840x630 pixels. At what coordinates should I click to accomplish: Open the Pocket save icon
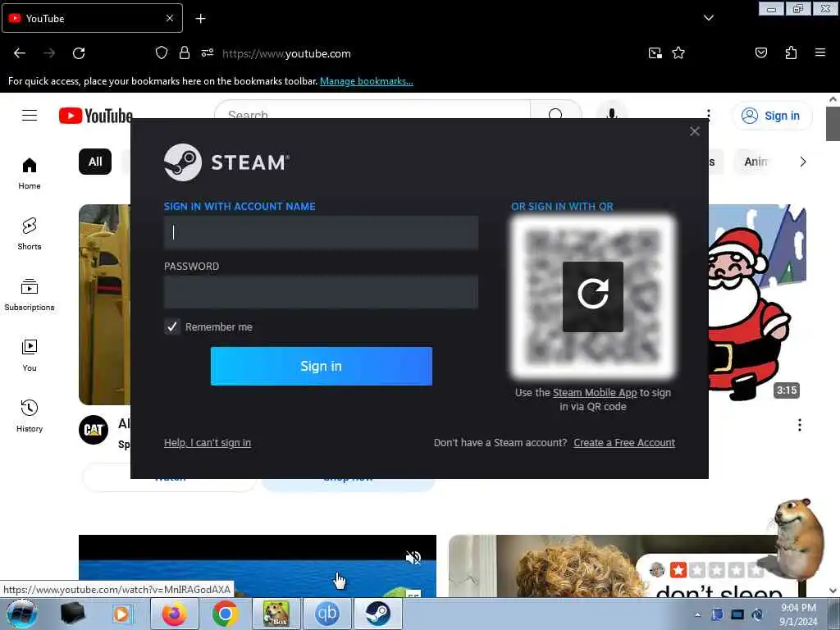(761, 52)
